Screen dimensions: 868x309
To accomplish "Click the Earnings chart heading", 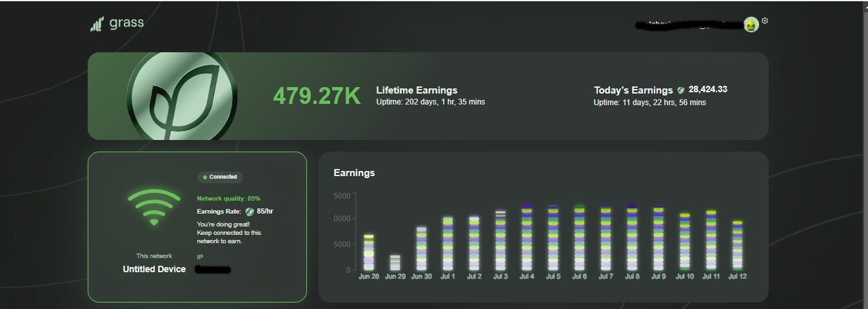I will (x=354, y=173).
